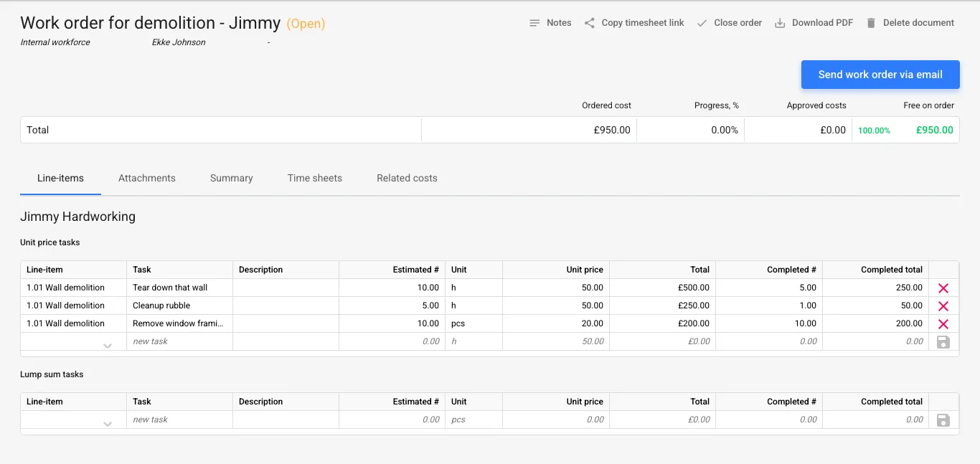The height and width of the screenshot is (464, 980).
Task: Click the Close order label
Action: [x=738, y=23]
